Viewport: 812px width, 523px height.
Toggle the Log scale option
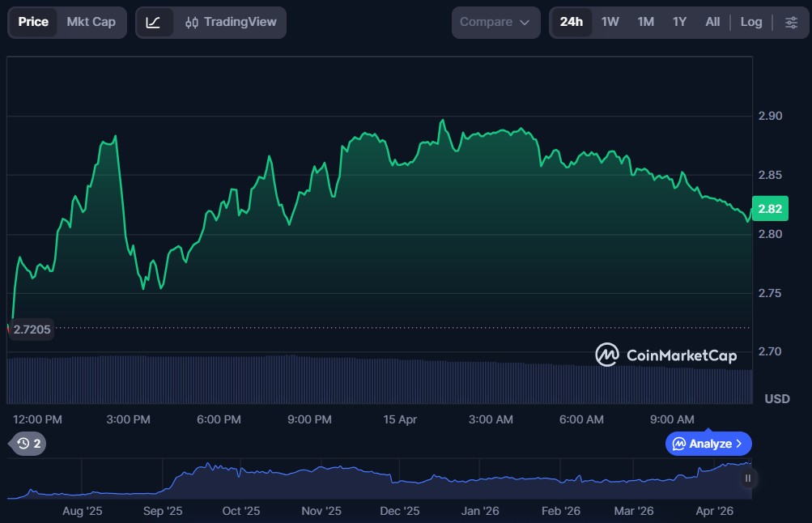click(x=750, y=23)
